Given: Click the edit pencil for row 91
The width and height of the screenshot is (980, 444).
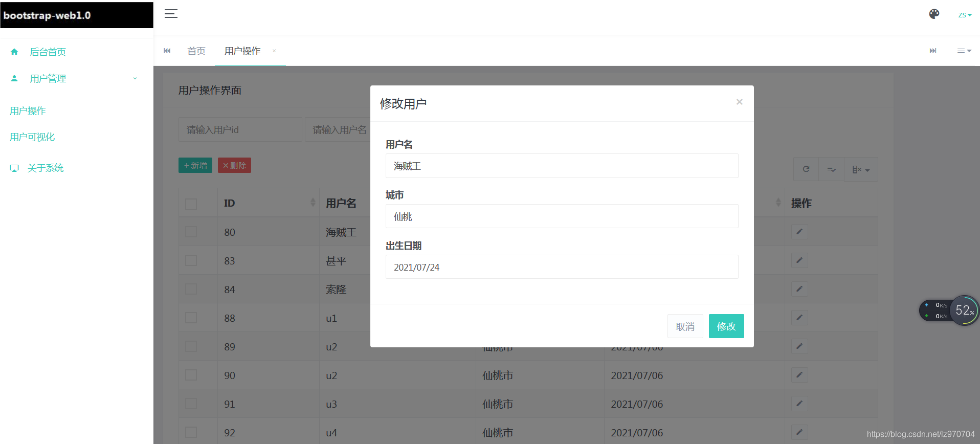Looking at the screenshot, I should (799, 404).
